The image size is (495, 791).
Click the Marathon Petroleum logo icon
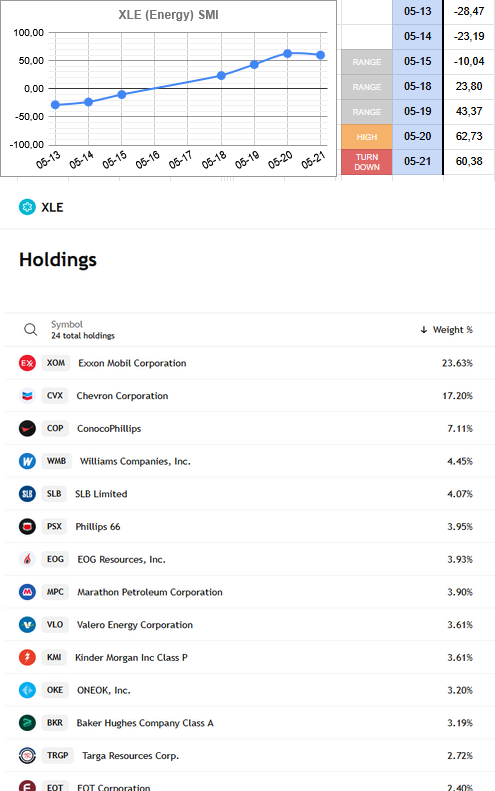pyautogui.click(x=27, y=592)
